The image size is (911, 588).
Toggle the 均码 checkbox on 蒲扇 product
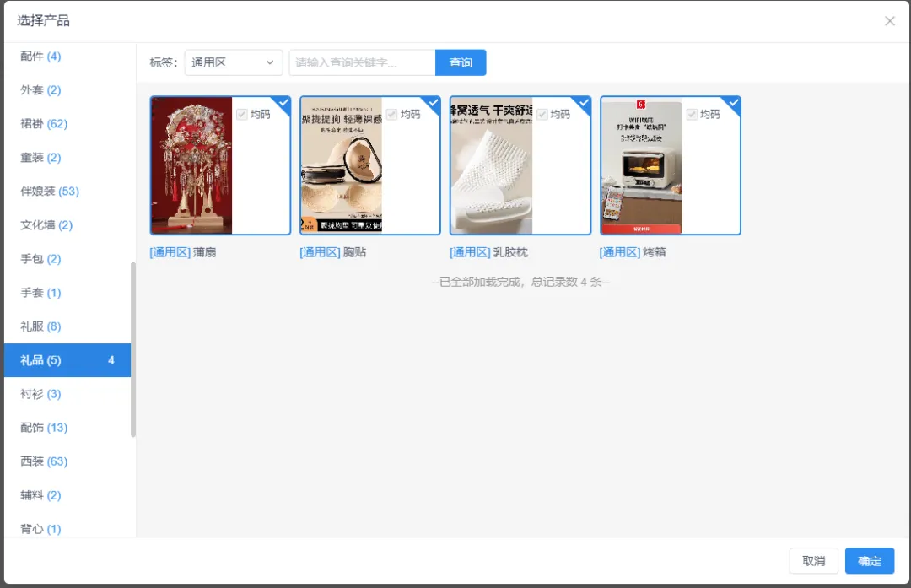point(242,114)
